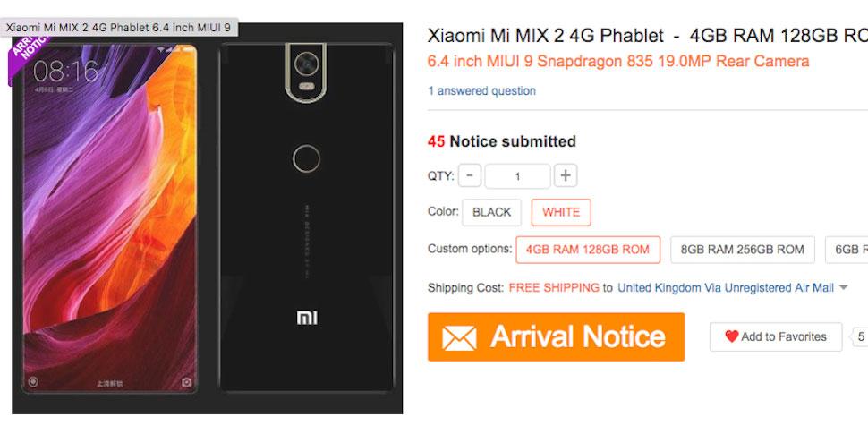Image resolution: width=868 pixels, height=434 pixels.
Task: Open the 1 answered question link
Action: (481, 90)
